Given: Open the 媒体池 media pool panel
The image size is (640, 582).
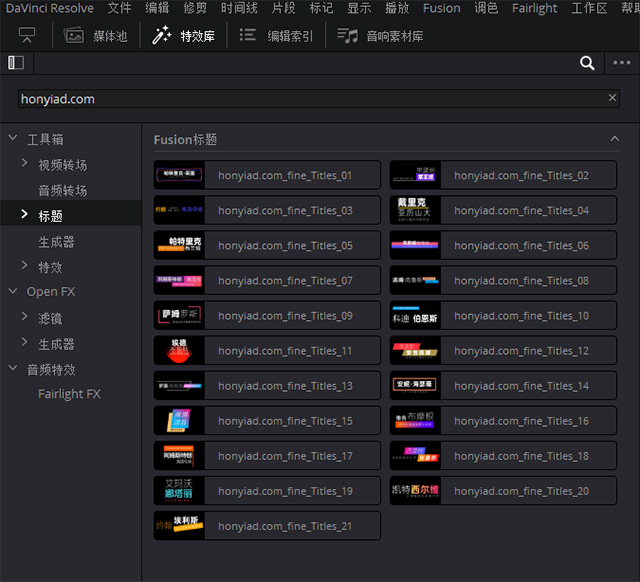Looking at the screenshot, I should [x=96, y=36].
